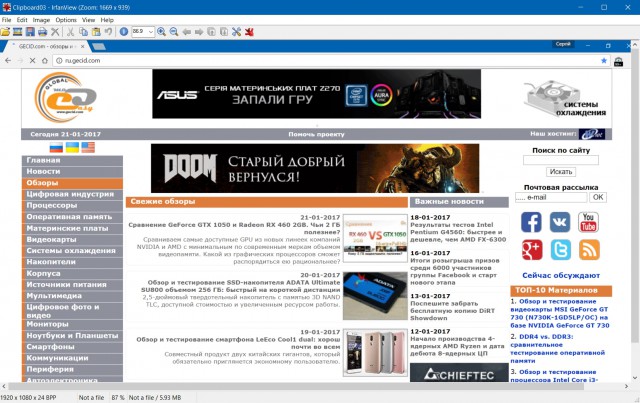Image resolution: width=640 pixels, height=403 pixels.
Task: Go to next file with right arrow
Action: pos(199,32)
